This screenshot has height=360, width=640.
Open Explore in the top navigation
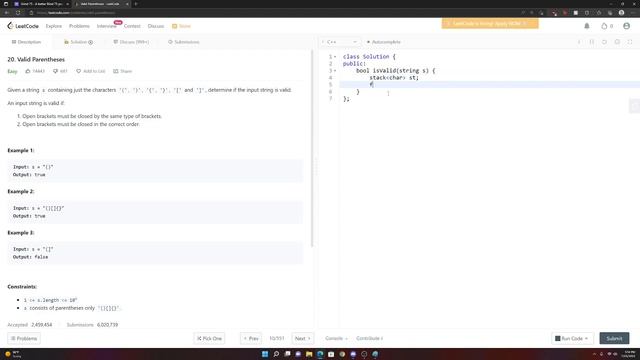point(53,26)
